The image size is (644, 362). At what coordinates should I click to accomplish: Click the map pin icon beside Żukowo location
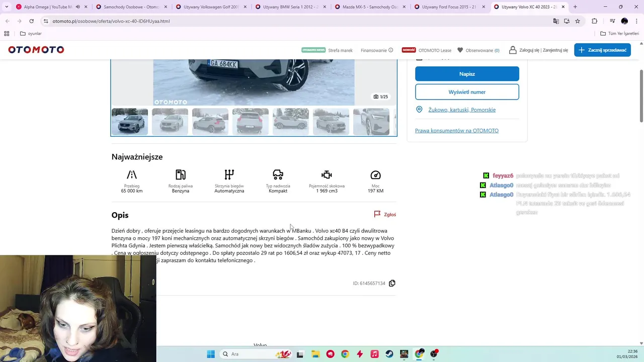click(x=419, y=110)
